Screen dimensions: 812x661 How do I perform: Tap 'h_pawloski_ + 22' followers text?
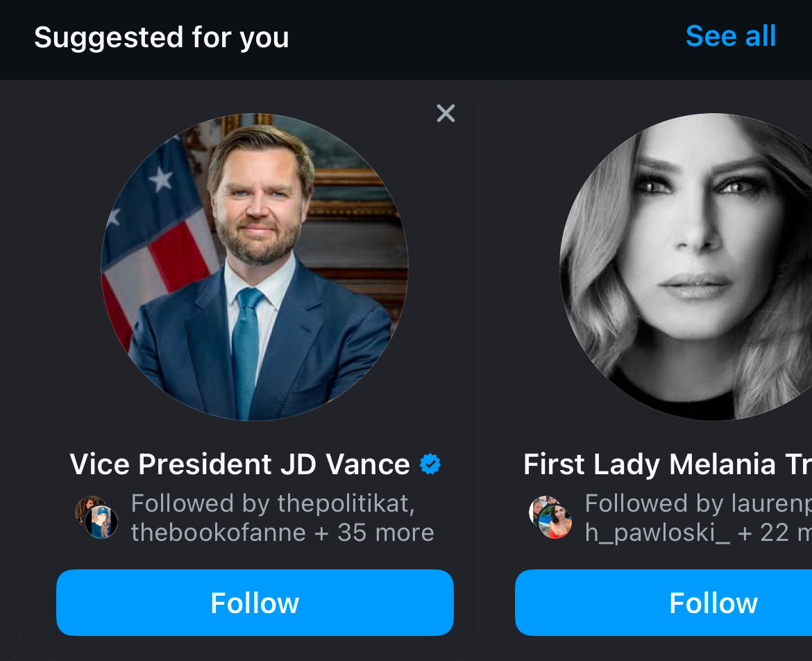click(x=698, y=533)
